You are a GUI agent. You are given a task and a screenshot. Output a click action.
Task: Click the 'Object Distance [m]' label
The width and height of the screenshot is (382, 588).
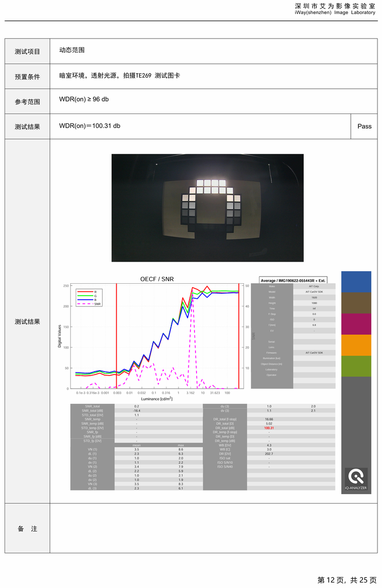point(272,364)
